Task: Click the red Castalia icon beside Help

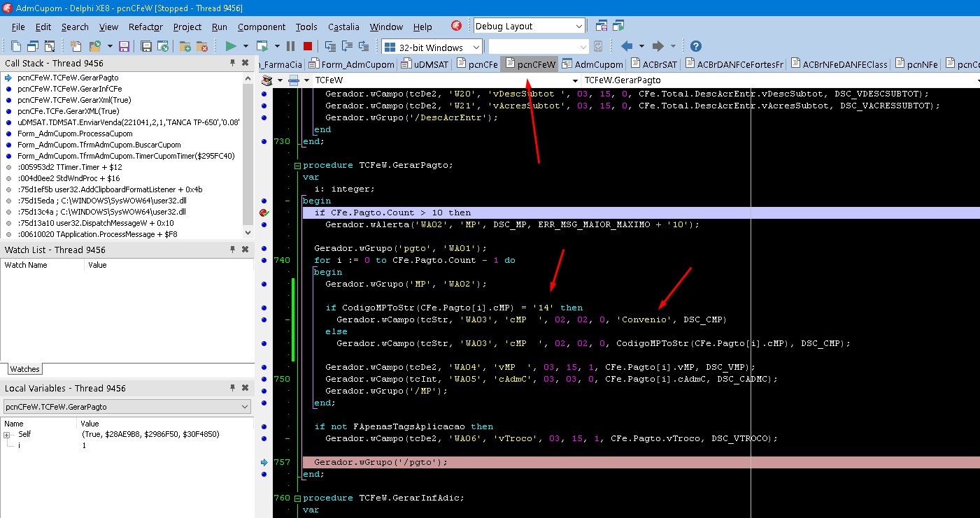Action: coord(456,26)
